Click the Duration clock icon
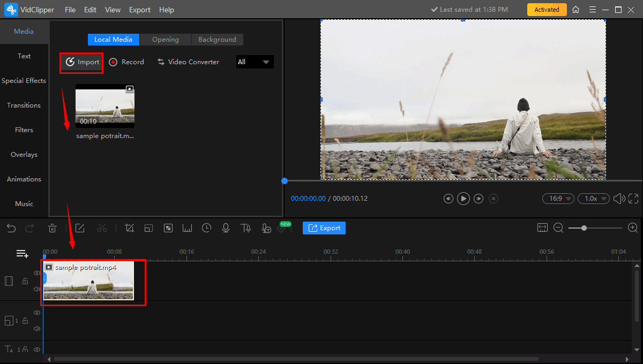Viewport: 643px width, 364px height. pyautogui.click(x=206, y=228)
